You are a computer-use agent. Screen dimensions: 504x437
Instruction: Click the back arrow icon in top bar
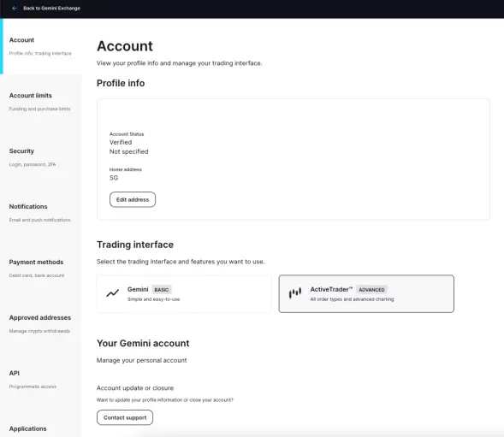[x=15, y=9]
